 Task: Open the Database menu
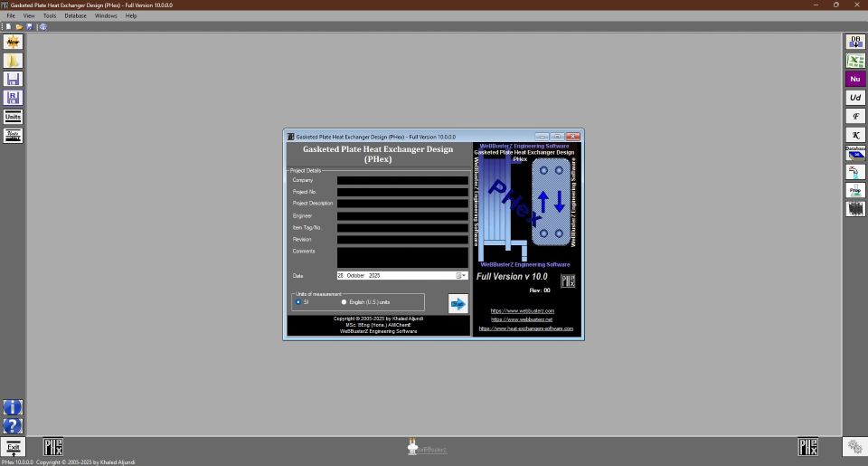point(75,15)
